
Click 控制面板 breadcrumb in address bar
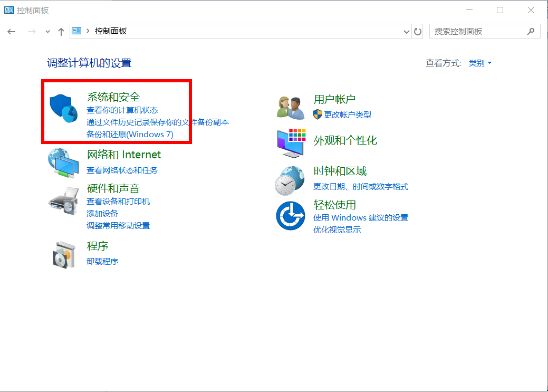tap(111, 31)
